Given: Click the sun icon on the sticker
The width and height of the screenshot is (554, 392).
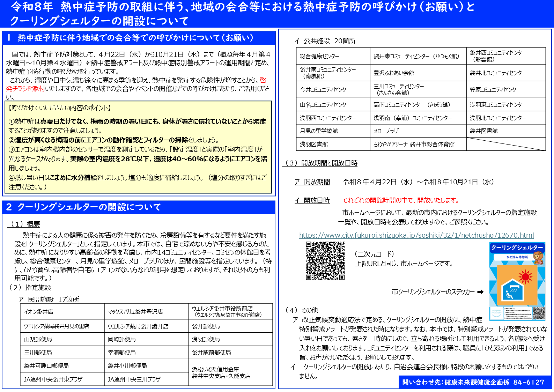Looking at the screenshot, I should (525, 277).
